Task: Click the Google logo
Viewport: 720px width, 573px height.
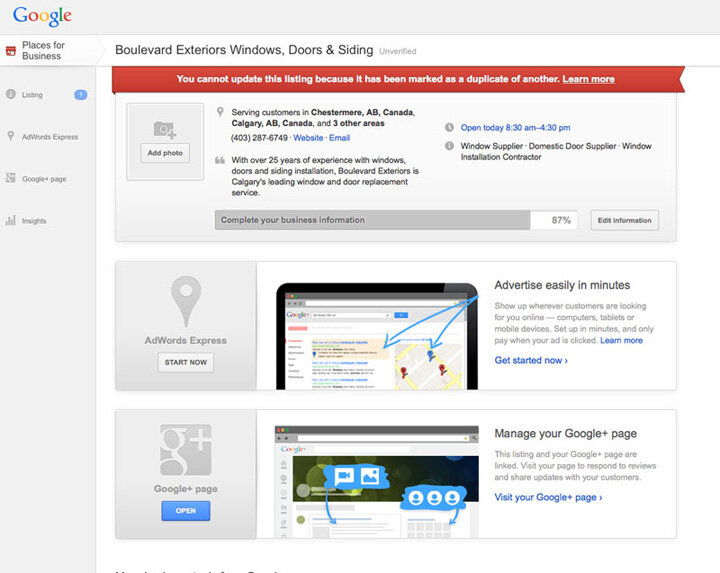Action: point(42,16)
